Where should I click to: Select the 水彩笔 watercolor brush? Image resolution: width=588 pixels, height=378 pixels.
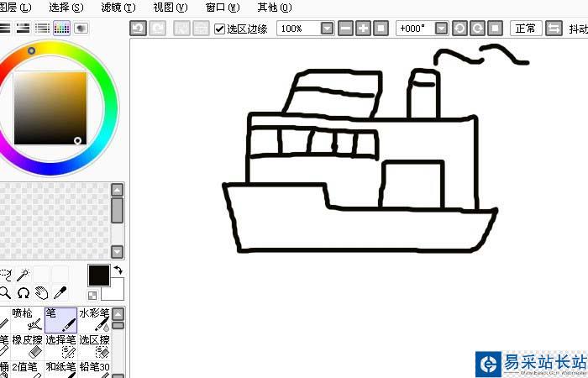(94, 320)
